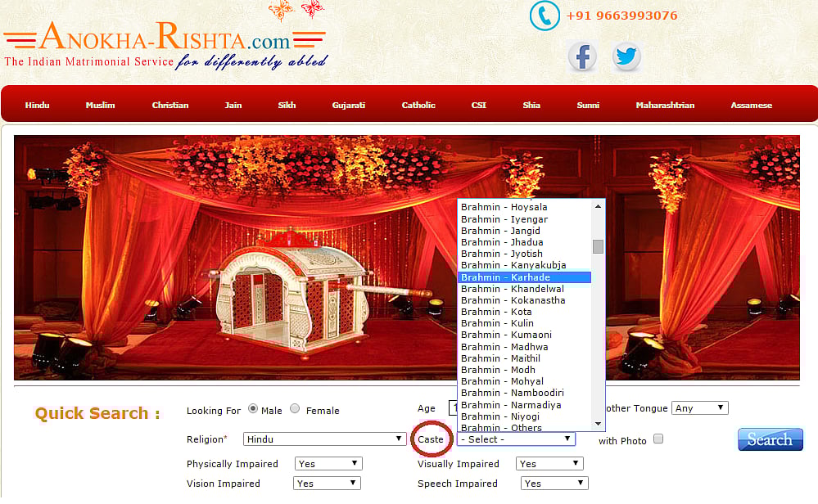Select the Male radio button
Screen dimensions: 818x504
(x=253, y=409)
